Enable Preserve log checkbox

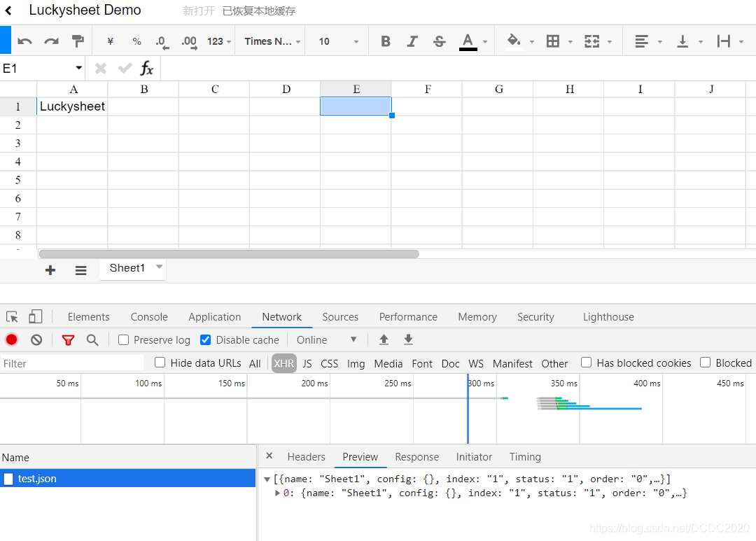[123, 340]
